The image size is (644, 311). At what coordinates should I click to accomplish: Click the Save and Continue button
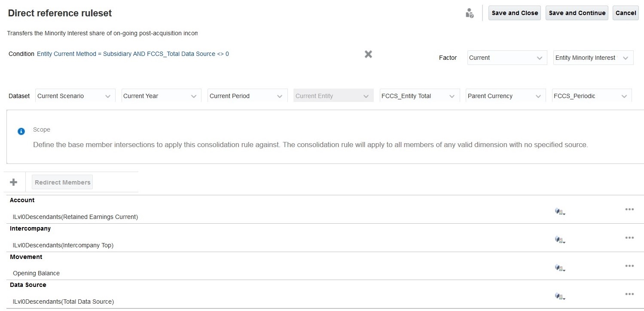pyautogui.click(x=577, y=13)
